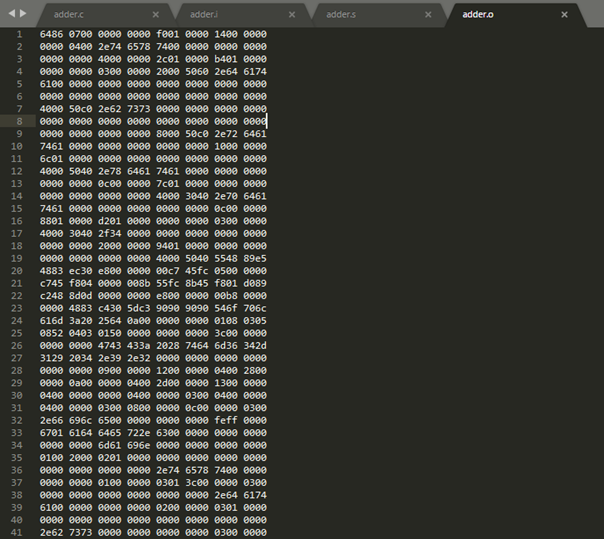Click hex word 2f34 on line 17
The width and height of the screenshot is (604, 539).
(109, 233)
